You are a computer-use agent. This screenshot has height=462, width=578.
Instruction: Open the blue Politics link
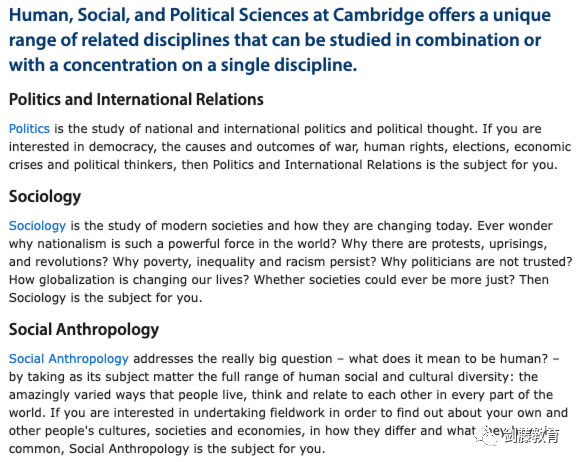(29, 129)
